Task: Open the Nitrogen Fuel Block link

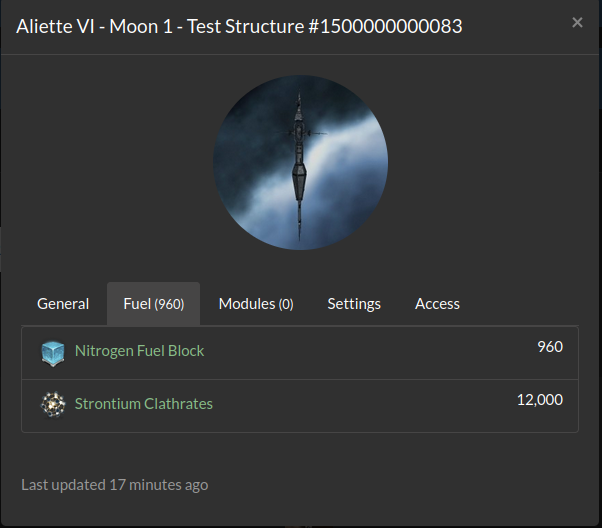Action: click(139, 351)
